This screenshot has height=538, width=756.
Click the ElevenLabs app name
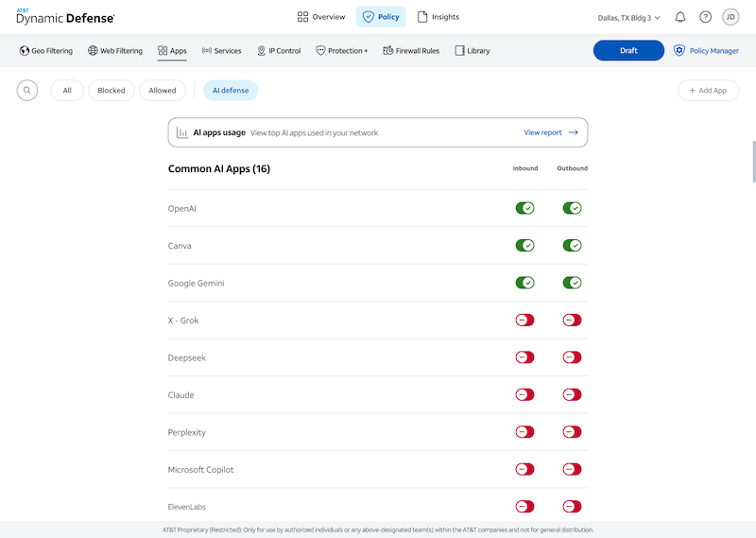coord(186,507)
